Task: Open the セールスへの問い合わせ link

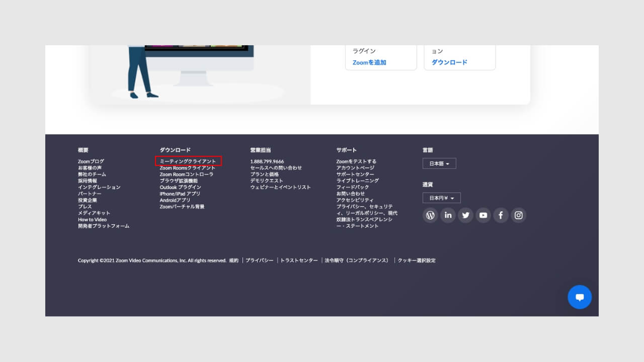Action: coord(276,168)
